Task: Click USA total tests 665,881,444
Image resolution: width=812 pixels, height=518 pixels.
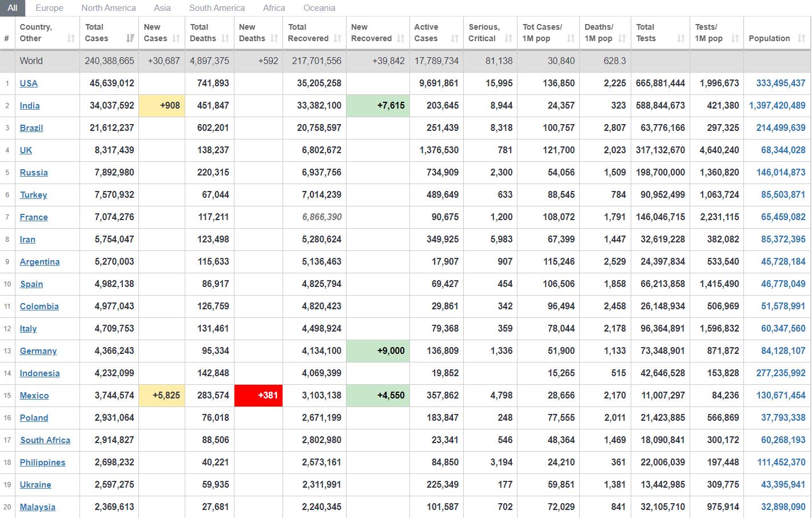Action: pyautogui.click(x=660, y=83)
